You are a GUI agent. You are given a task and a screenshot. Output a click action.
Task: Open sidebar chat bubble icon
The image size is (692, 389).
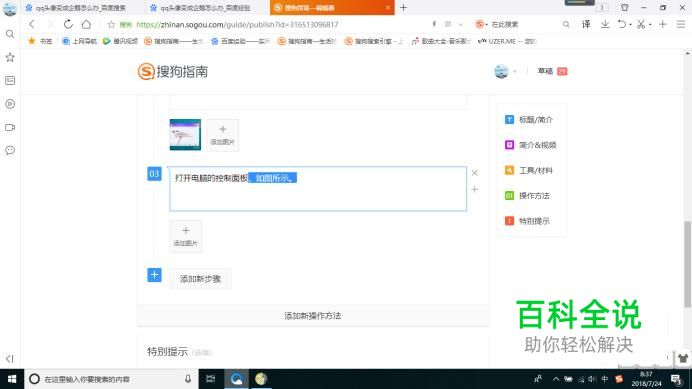tap(10, 151)
